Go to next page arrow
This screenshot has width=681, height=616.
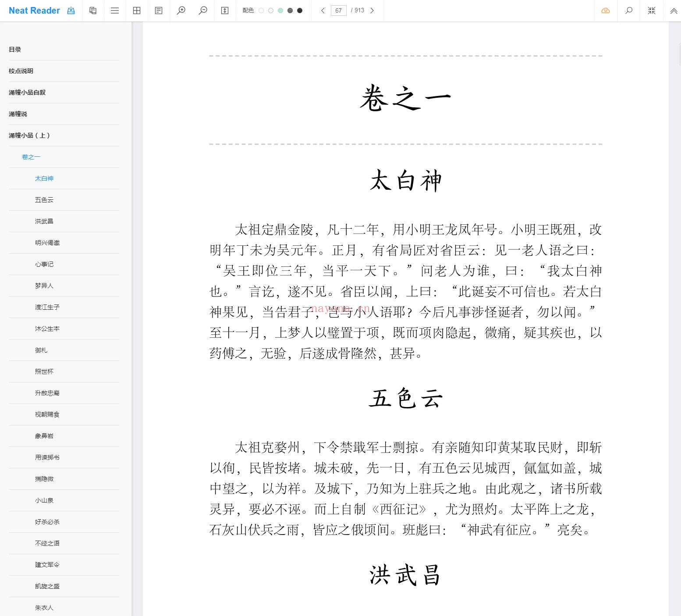[372, 11]
